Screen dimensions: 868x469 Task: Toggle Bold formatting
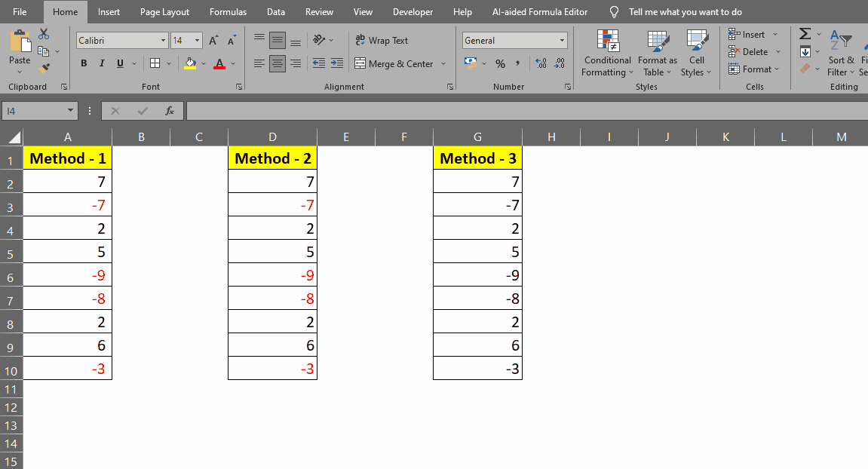pyautogui.click(x=84, y=63)
